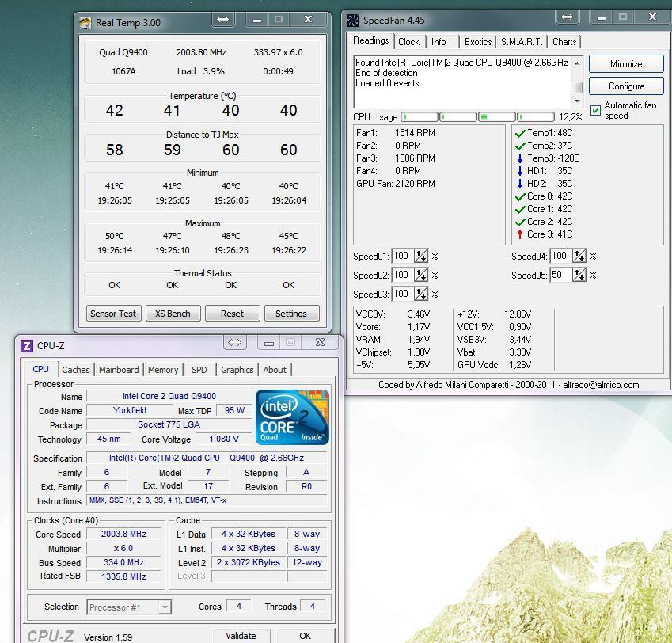Open CPU-Z About tab
This screenshot has width=672, height=643.
pos(275,370)
